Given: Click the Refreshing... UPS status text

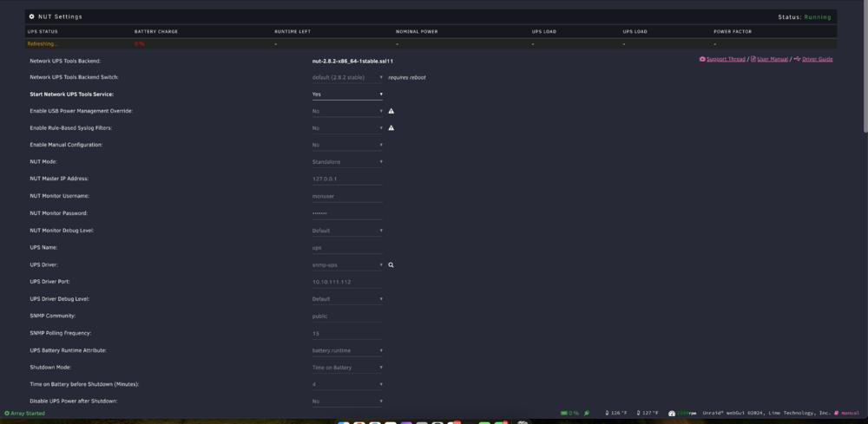Looking at the screenshot, I should 43,43.
